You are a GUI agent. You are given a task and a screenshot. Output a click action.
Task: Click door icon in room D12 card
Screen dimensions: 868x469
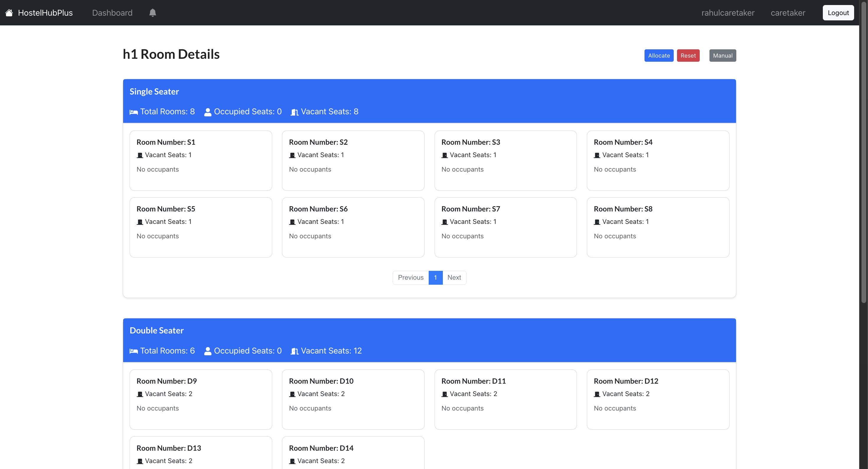point(597,394)
